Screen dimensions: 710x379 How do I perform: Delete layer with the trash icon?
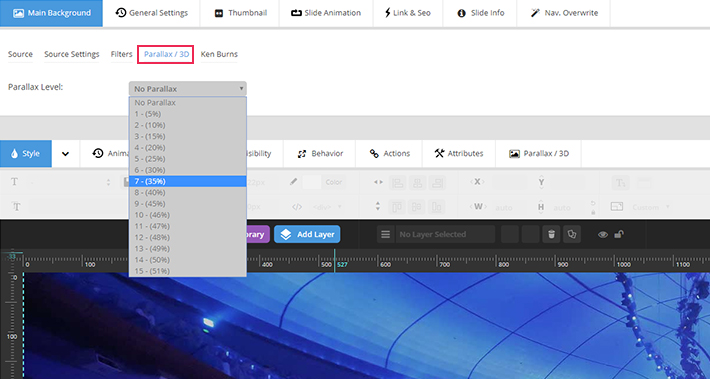[551, 234]
